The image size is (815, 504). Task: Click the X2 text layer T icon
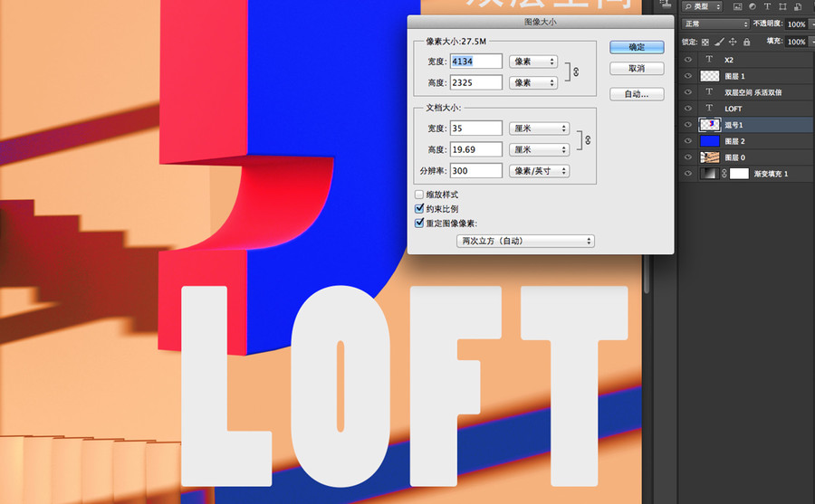709,59
